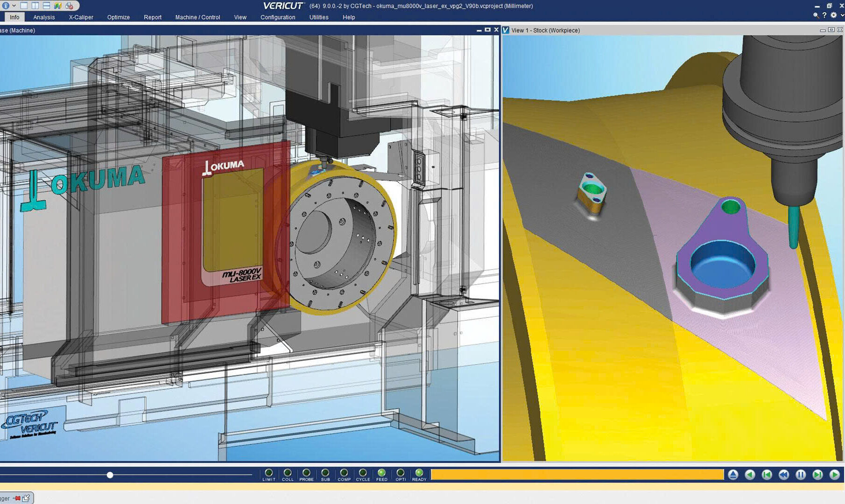Close the Machine view panel
The image size is (845, 504).
[496, 30]
